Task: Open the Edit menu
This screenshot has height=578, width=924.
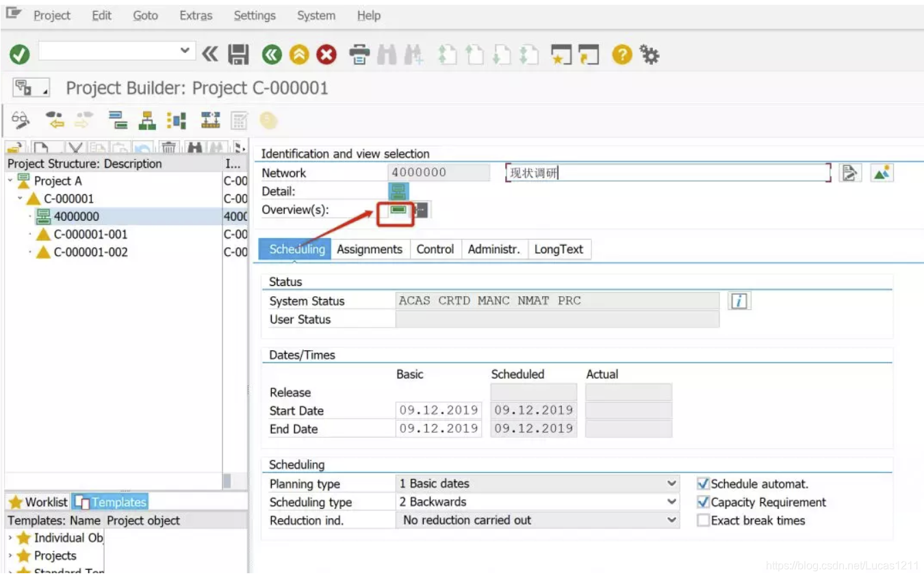Action: [101, 15]
